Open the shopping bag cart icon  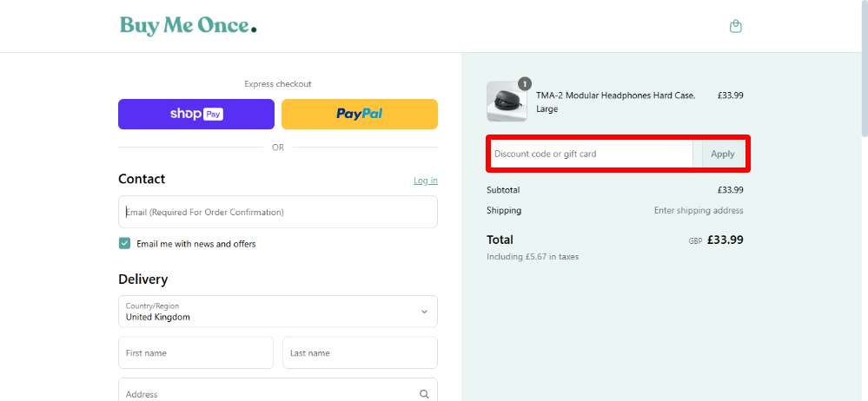pos(735,26)
